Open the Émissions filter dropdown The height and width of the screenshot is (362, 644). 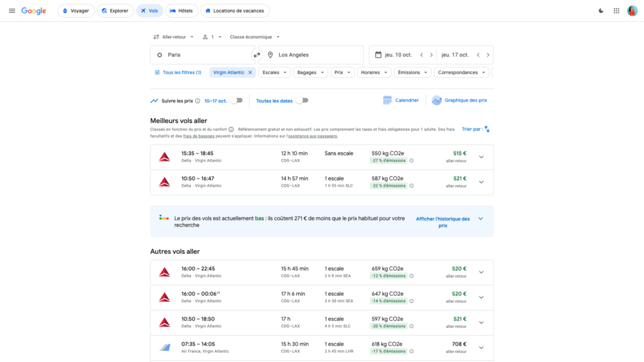tap(413, 72)
